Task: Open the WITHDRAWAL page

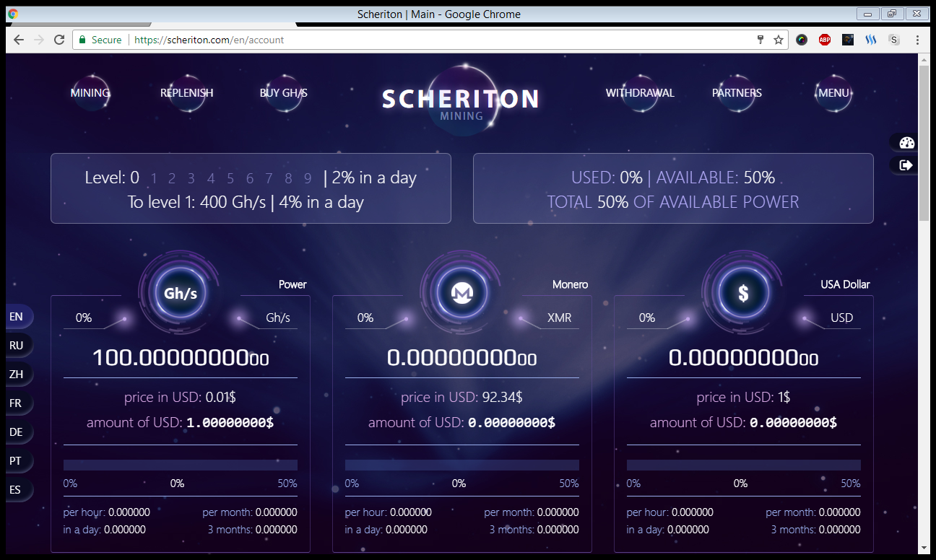Action: 640,93
